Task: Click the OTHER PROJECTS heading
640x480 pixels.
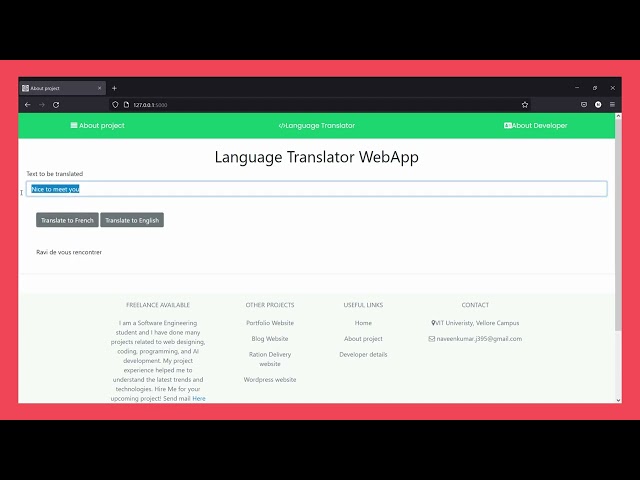Action: click(270, 305)
